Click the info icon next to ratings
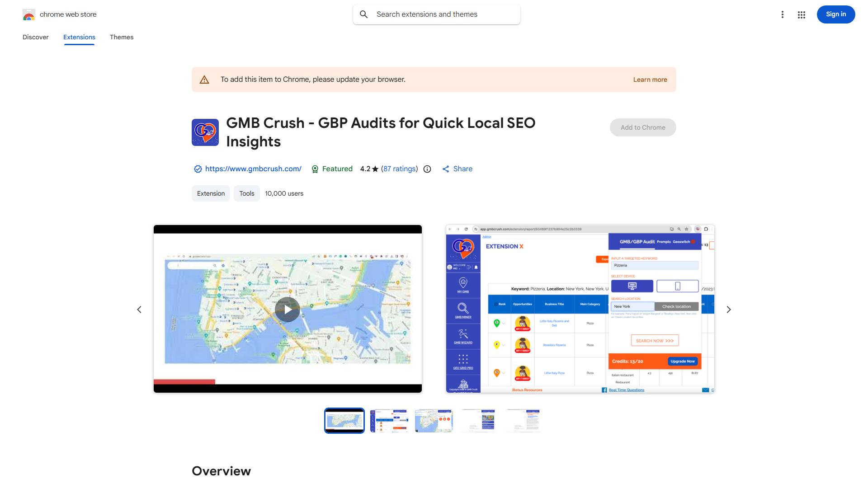The height and width of the screenshot is (488, 868). tap(427, 169)
